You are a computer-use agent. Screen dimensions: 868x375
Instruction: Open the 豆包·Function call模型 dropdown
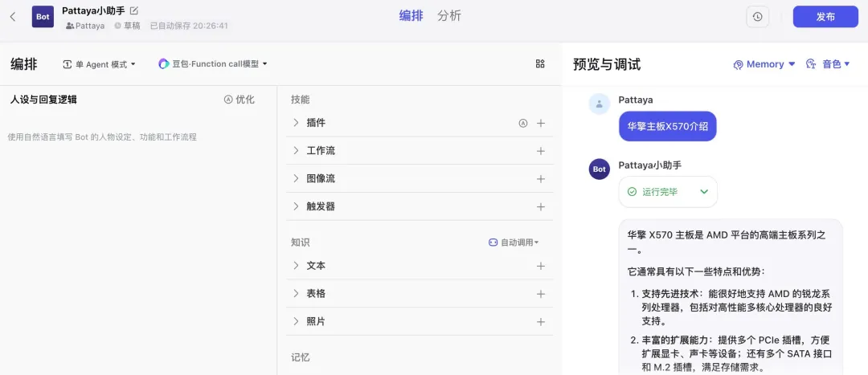[213, 64]
